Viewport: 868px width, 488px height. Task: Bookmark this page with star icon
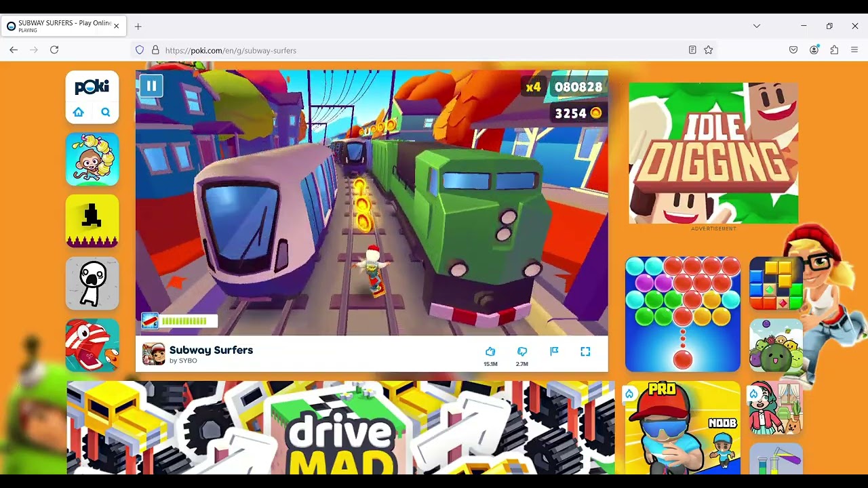[709, 50]
